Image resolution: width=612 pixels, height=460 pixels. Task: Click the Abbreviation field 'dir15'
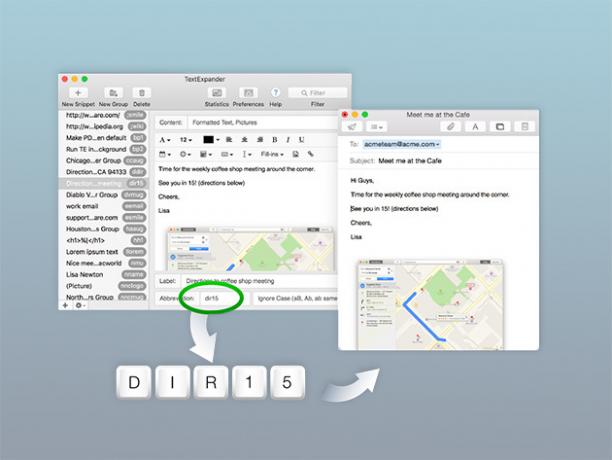point(223,298)
